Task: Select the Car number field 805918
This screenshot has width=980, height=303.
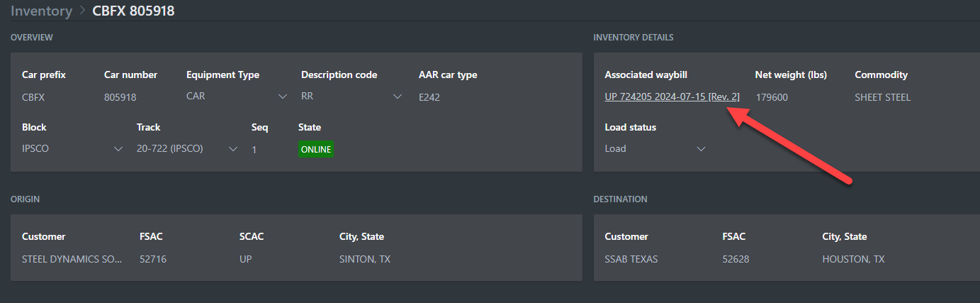Action: [x=120, y=97]
